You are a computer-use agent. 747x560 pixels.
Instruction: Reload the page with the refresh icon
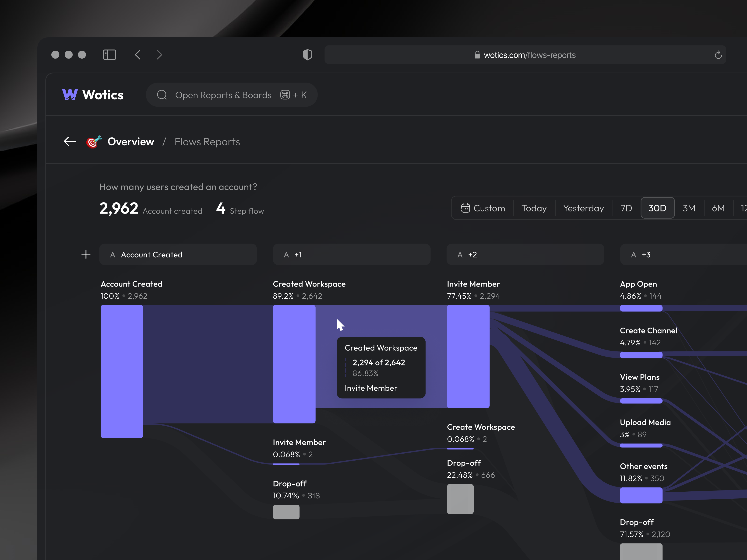point(718,55)
